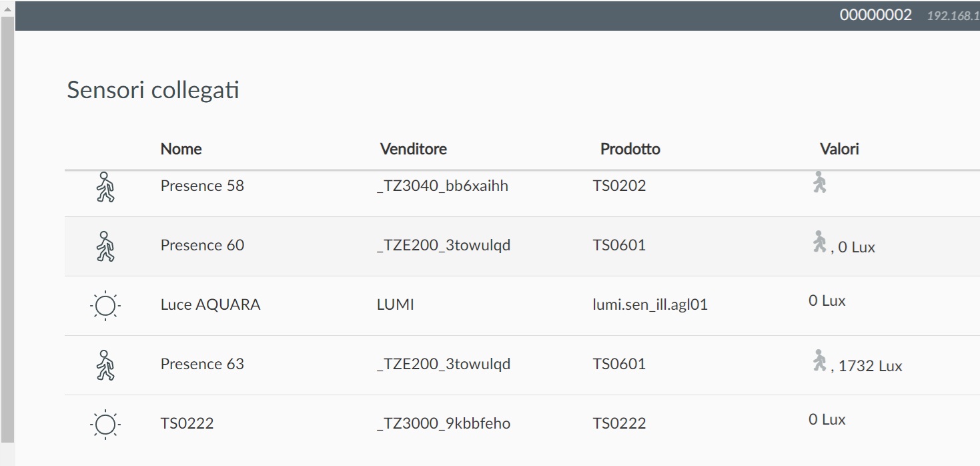Click the sun icon beside Luce AQUARA

(105, 306)
